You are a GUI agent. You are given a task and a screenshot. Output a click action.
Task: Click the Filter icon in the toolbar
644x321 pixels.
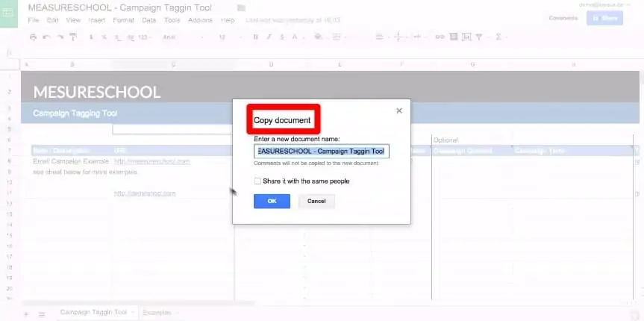[479, 37]
